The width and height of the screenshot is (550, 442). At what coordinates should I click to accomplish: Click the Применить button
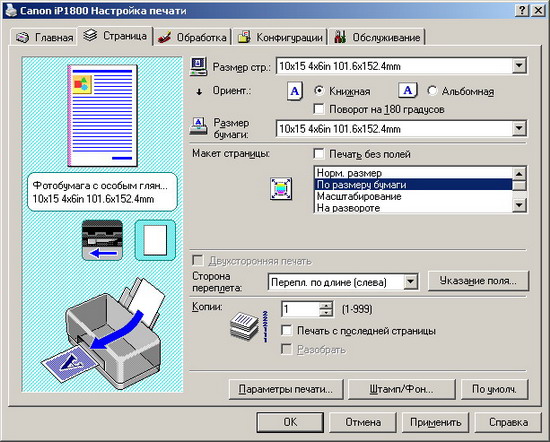click(435, 422)
